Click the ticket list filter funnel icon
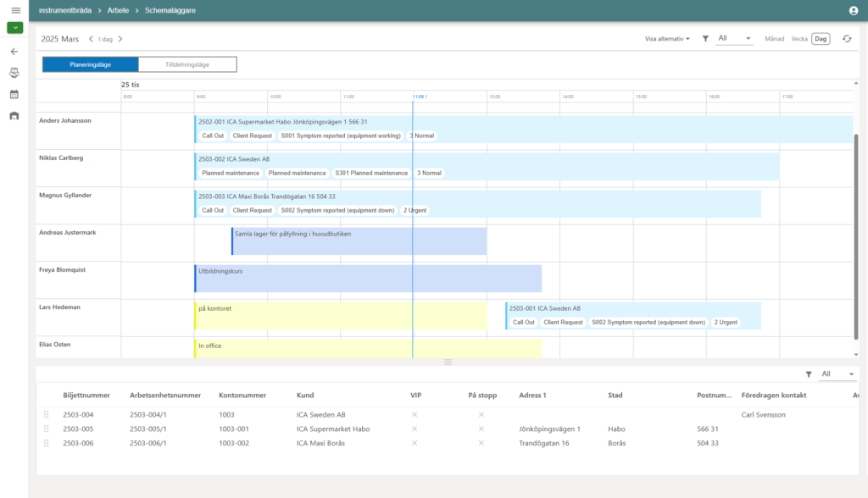Screen dimensions: 868x498 click(809, 374)
